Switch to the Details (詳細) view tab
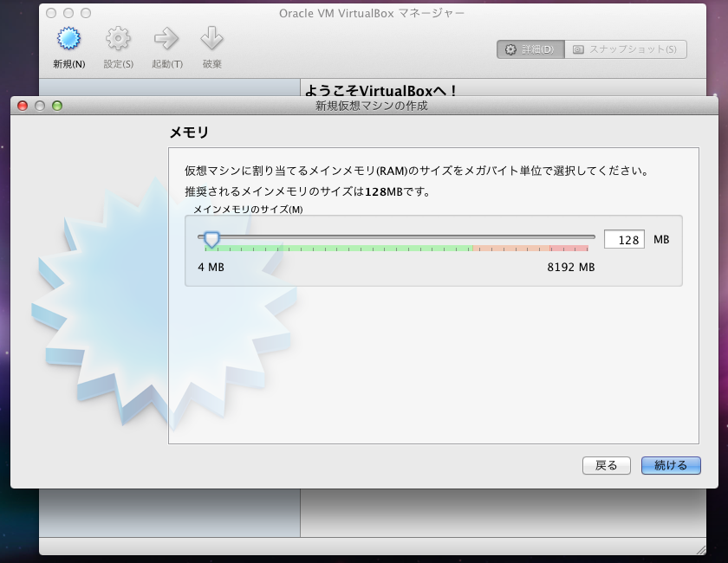728x563 pixels. coord(530,49)
